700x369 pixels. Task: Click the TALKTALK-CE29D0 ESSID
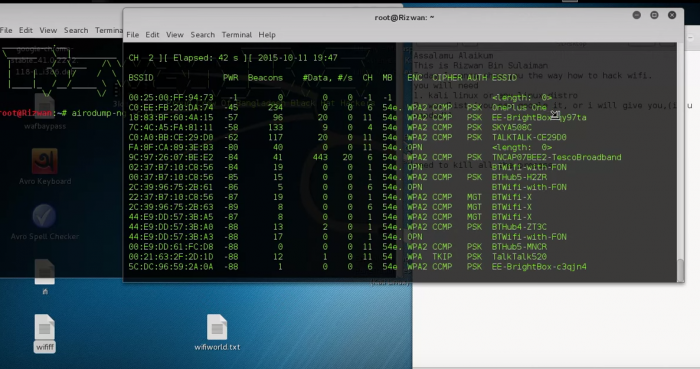pyautogui.click(x=529, y=137)
